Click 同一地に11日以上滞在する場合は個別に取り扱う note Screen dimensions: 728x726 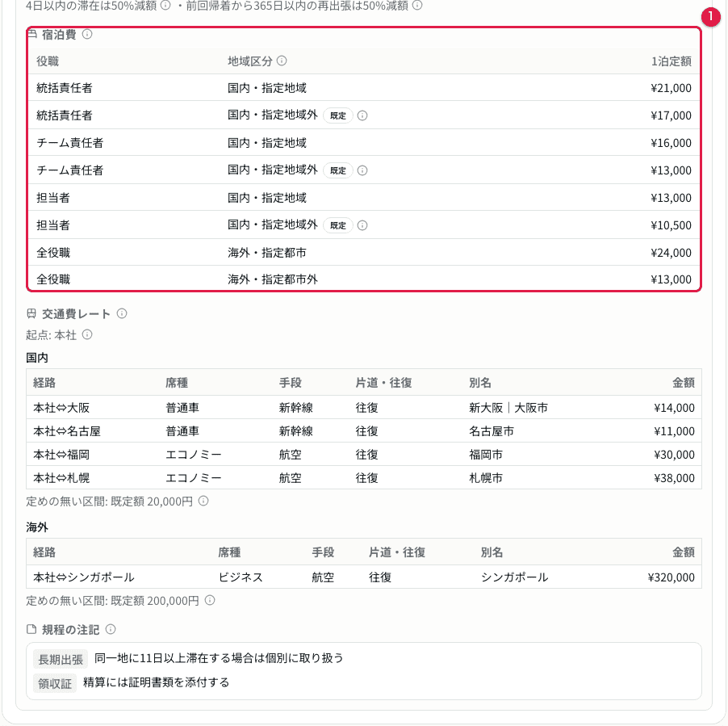pyautogui.click(x=219, y=658)
